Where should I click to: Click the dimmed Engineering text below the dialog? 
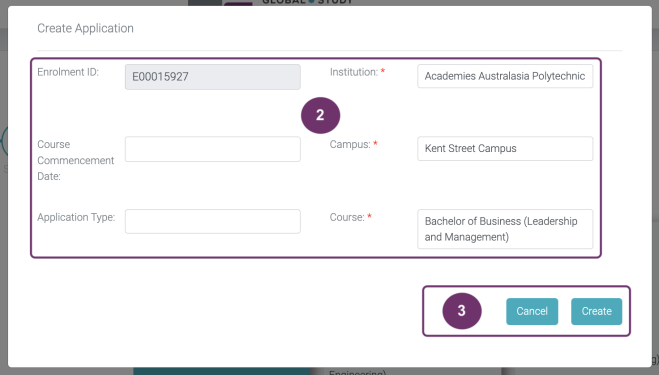point(357,372)
